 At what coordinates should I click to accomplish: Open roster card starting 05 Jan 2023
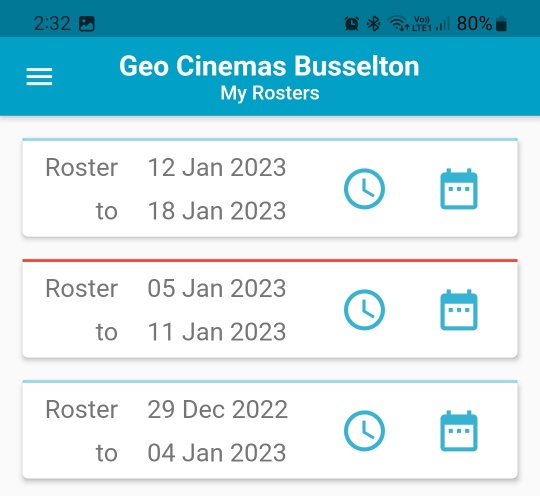click(270, 309)
